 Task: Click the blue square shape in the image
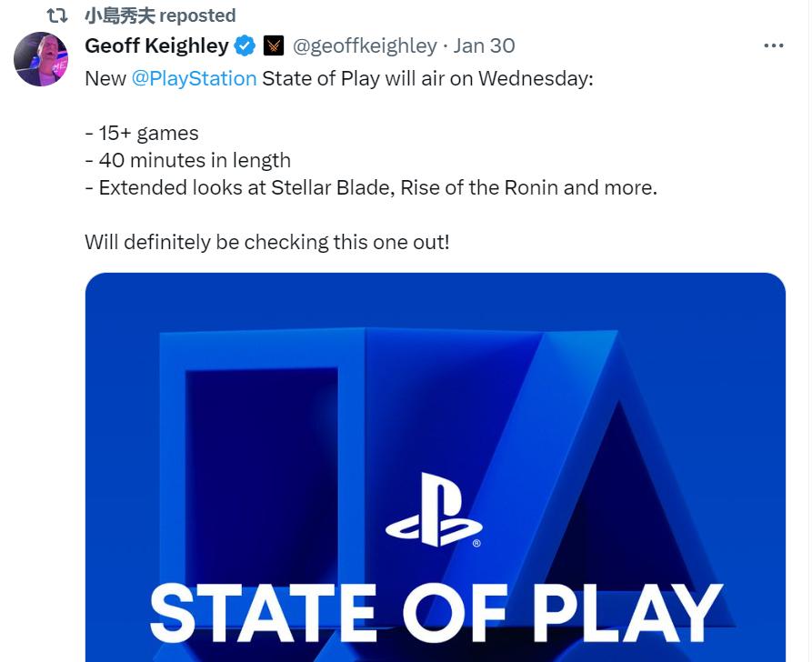(262, 455)
